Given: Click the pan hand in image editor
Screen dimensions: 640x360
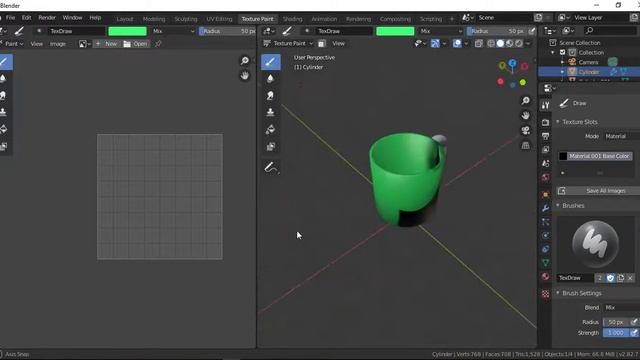Looking at the screenshot, I should 244,76.
